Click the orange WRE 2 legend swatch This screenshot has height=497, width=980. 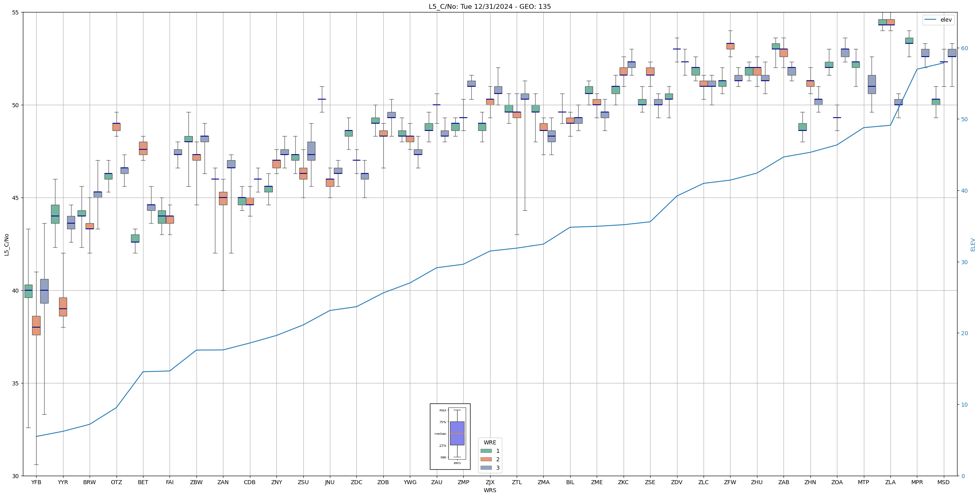(x=486, y=459)
